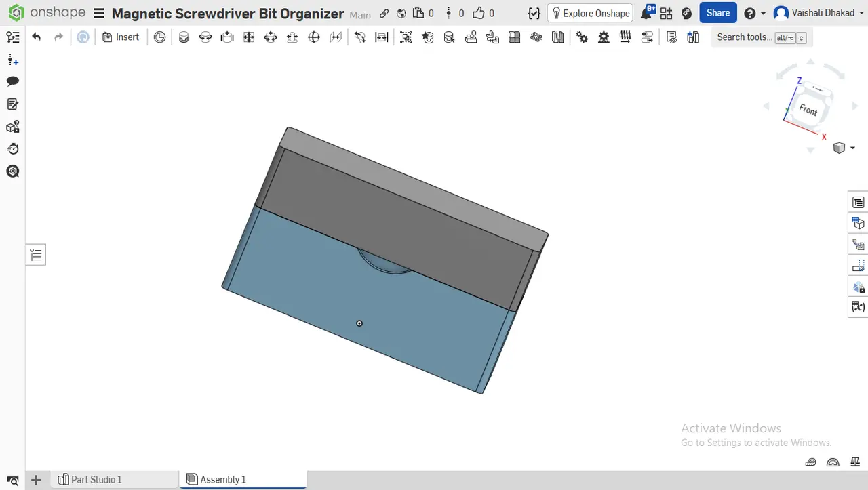Click the Group dashed-box tool
This screenshot has height=490, width=868.
pyautogui.click(x=406, y=37)
